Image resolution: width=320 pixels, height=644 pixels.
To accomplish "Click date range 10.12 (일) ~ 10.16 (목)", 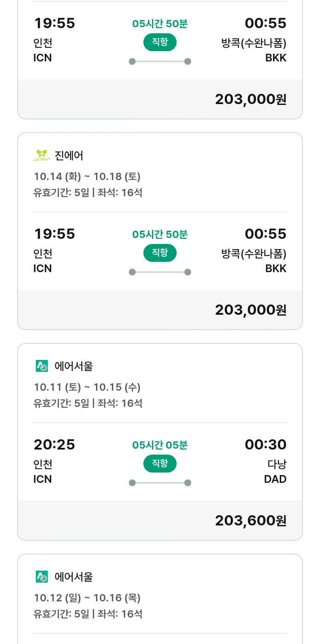I will point(87,598).
